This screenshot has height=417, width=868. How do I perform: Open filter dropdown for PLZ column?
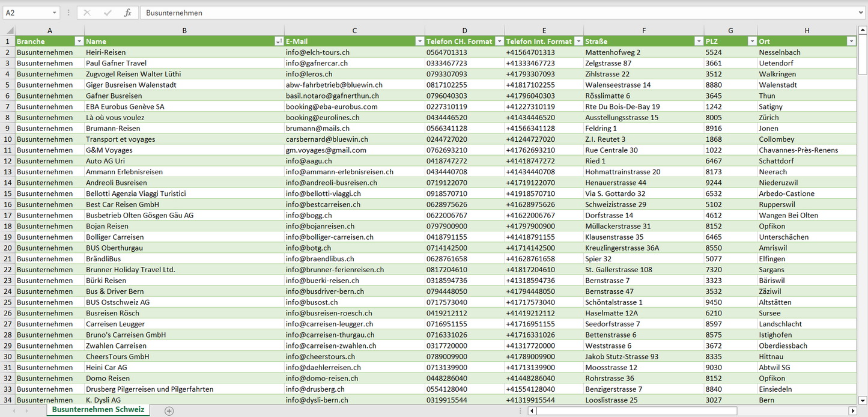click(752, 41)
